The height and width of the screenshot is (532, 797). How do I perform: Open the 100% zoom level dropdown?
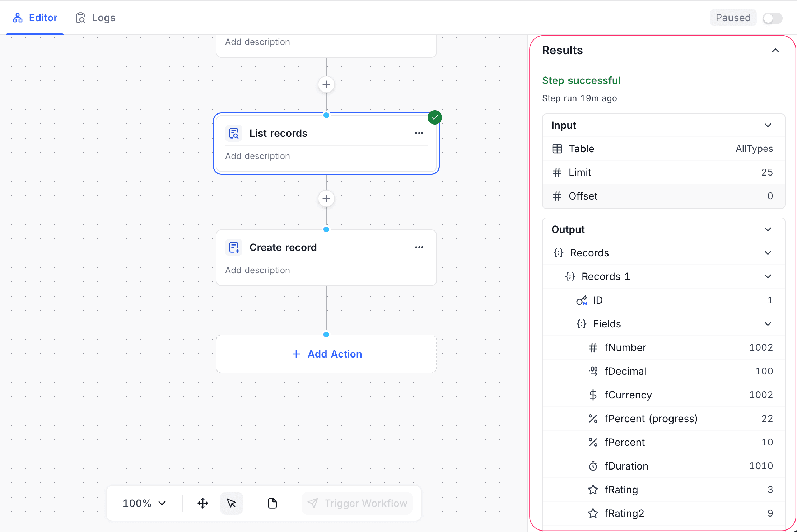coord(143,503)
